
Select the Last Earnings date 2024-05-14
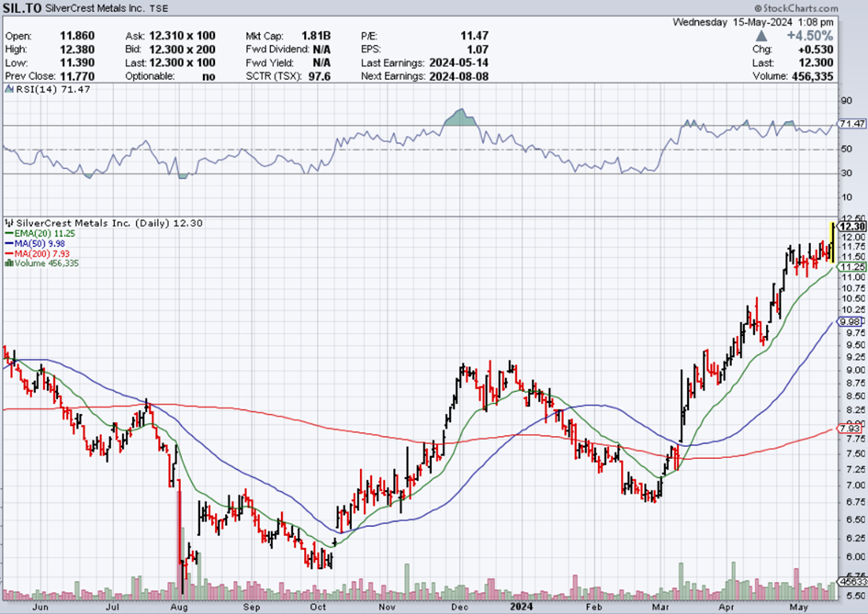[x=458, y=62]
